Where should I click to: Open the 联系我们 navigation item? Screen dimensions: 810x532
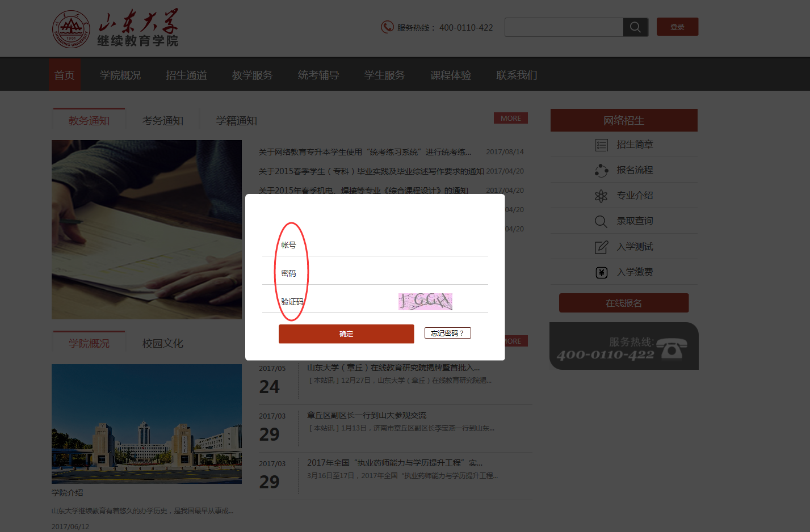[517, 75]
